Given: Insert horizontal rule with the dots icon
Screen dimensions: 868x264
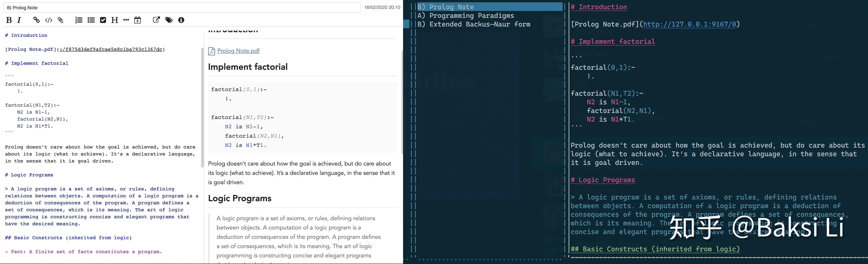Looking at the screenshot, I should (x=126, y=20).
